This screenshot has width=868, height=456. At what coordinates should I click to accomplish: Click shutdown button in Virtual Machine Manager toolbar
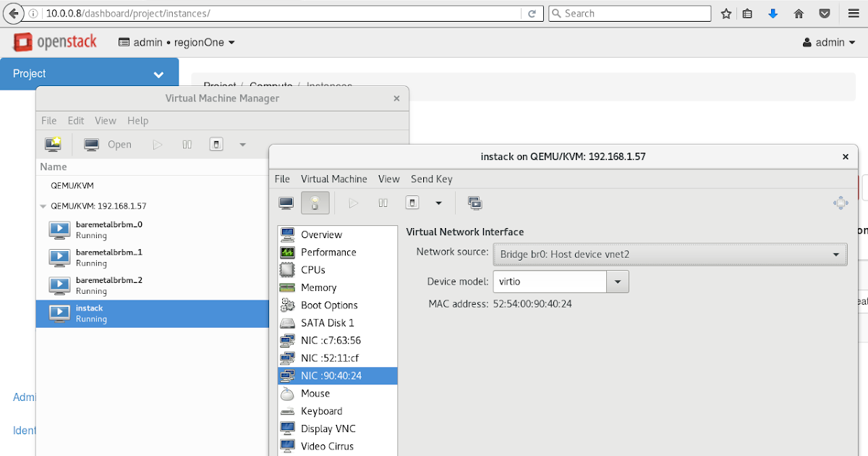(216, 144)
